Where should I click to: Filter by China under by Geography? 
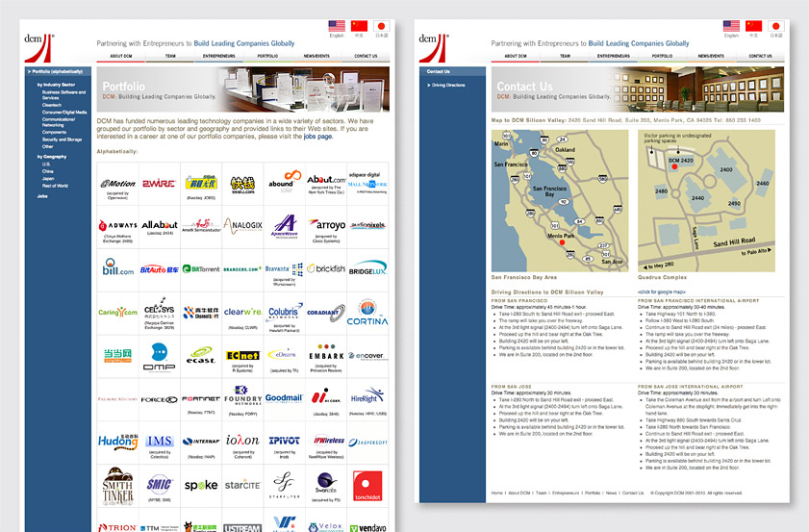47,171
